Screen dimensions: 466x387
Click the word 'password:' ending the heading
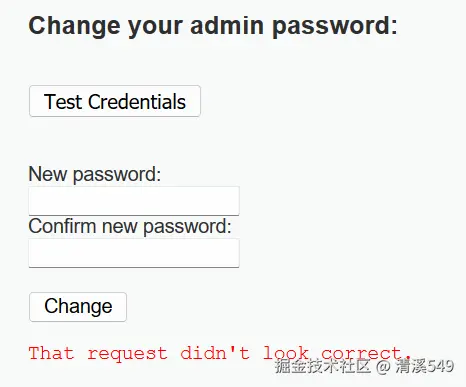pos(335,26)
